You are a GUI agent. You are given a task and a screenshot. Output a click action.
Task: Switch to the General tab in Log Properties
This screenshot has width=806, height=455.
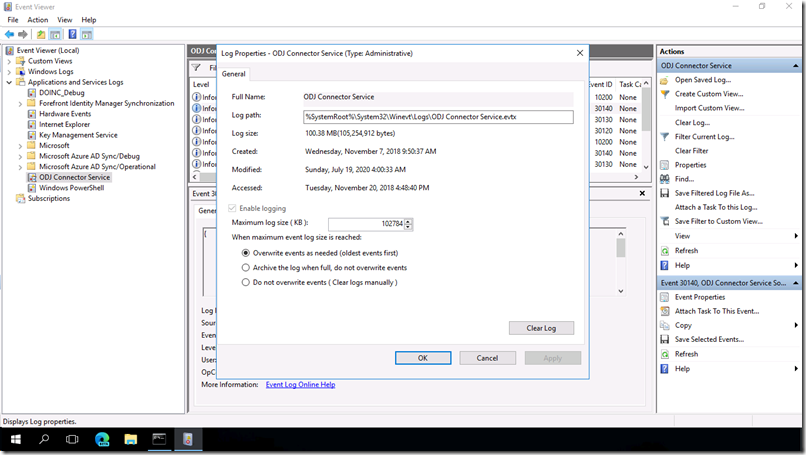234,74
